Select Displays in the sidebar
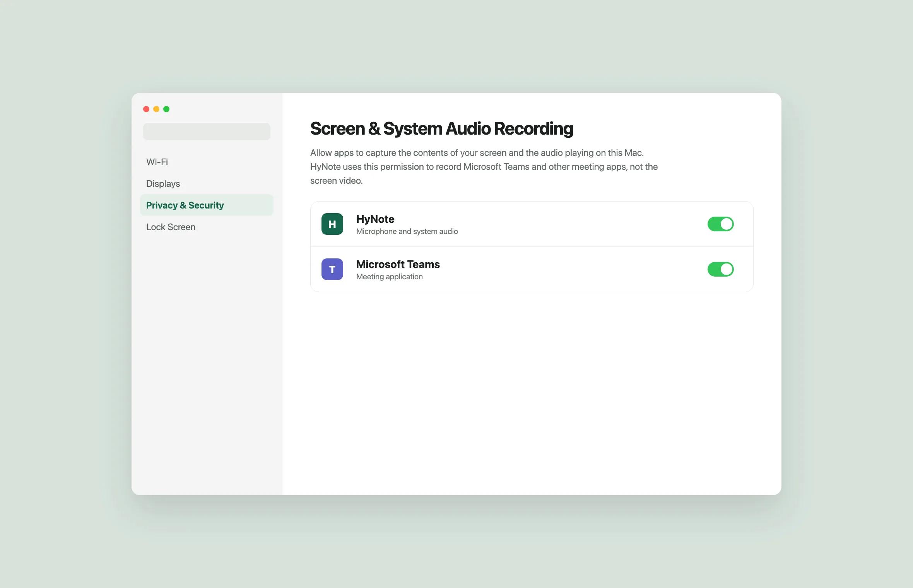This screenshot has width=913, height=588. [207, 184]
